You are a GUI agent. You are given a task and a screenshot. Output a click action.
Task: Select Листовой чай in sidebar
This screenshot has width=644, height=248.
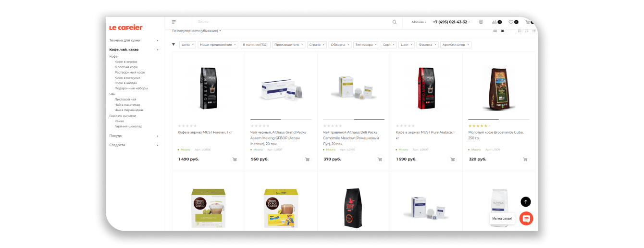[125, 99]
